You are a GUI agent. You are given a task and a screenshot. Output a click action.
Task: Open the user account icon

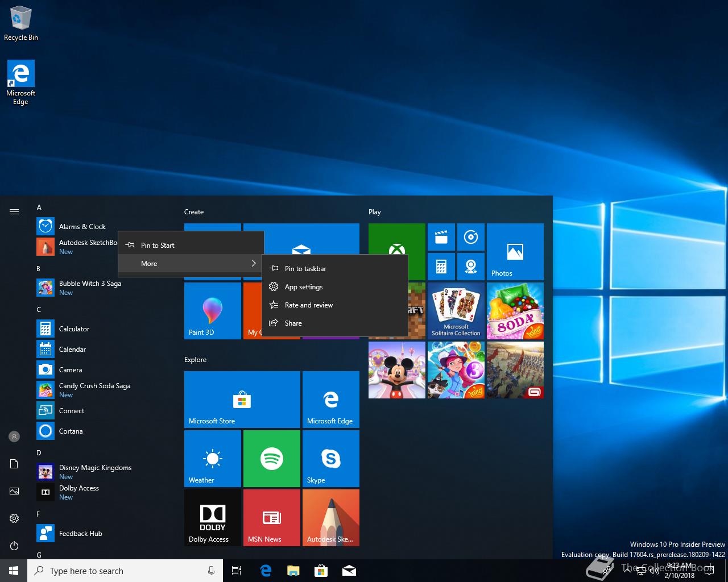click(x=14, y=436)
